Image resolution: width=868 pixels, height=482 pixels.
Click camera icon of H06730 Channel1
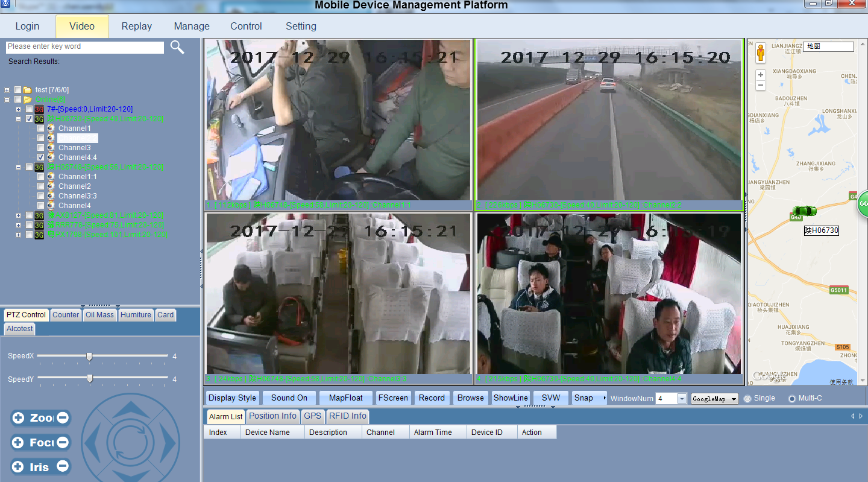51,128
